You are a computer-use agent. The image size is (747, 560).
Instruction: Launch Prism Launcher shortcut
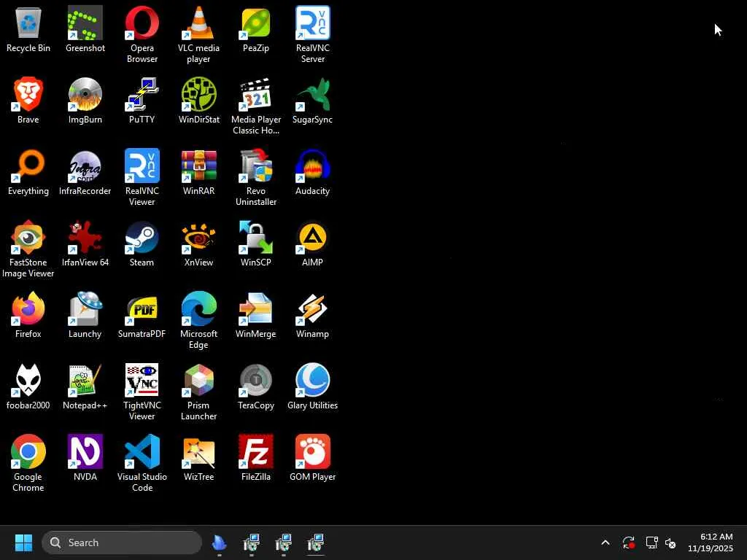coord(198,392)
